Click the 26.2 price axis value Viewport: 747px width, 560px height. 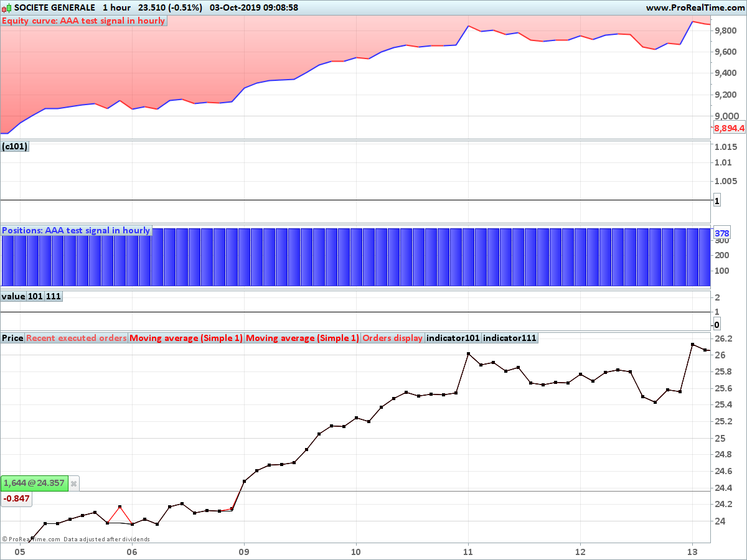click(x=723, y=338)
